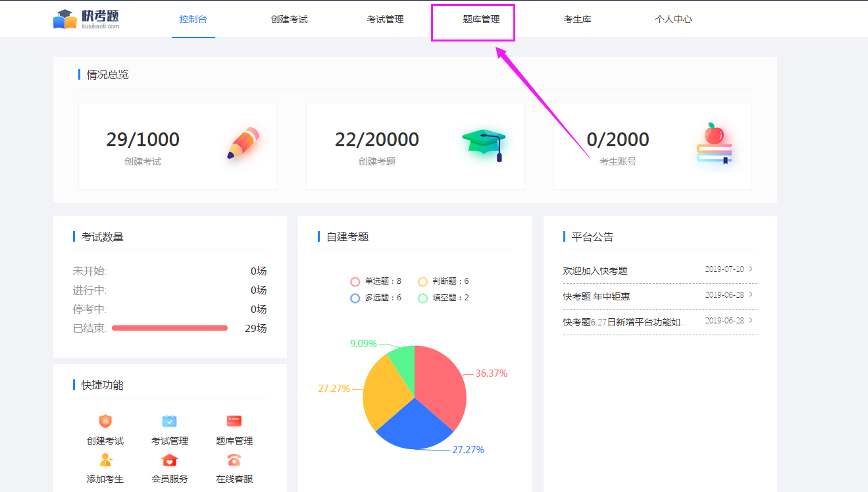The height and width of the screenshot is (492, 868).
Task: Click the 在线客服 telephone shortcut icon
Action: click(x=234, y=460)
